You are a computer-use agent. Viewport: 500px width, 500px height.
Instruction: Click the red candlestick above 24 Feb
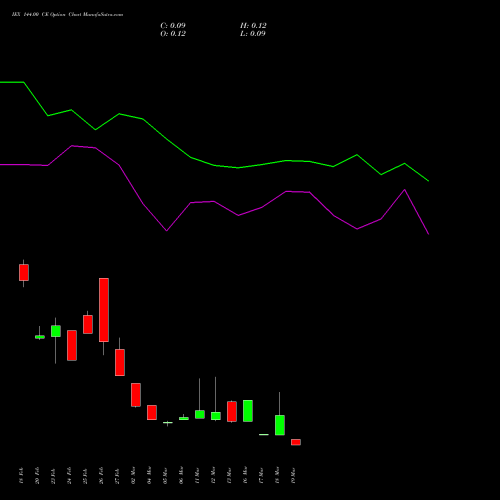tap(72, 345)
